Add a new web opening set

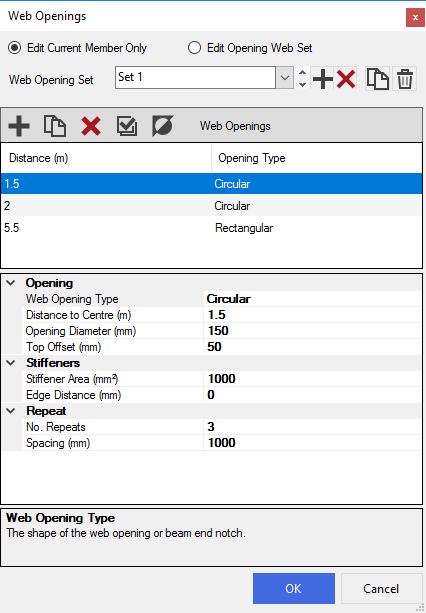pos(323,79)
